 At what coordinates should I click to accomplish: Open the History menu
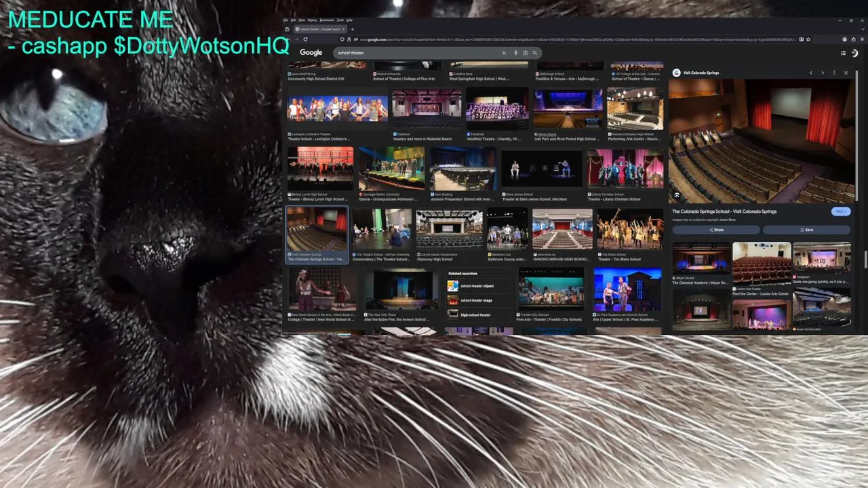point(312,20)
